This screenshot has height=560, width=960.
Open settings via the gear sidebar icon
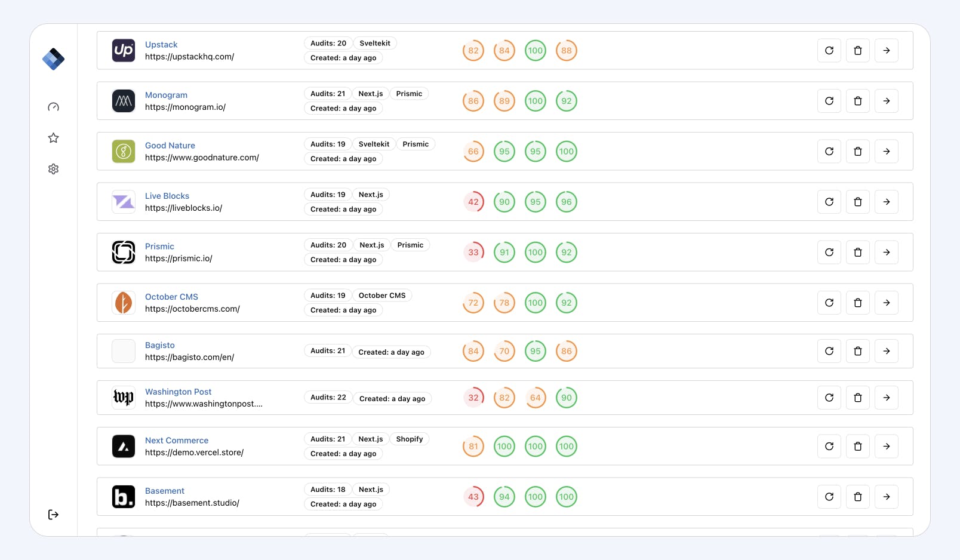(x=53, y=169)
